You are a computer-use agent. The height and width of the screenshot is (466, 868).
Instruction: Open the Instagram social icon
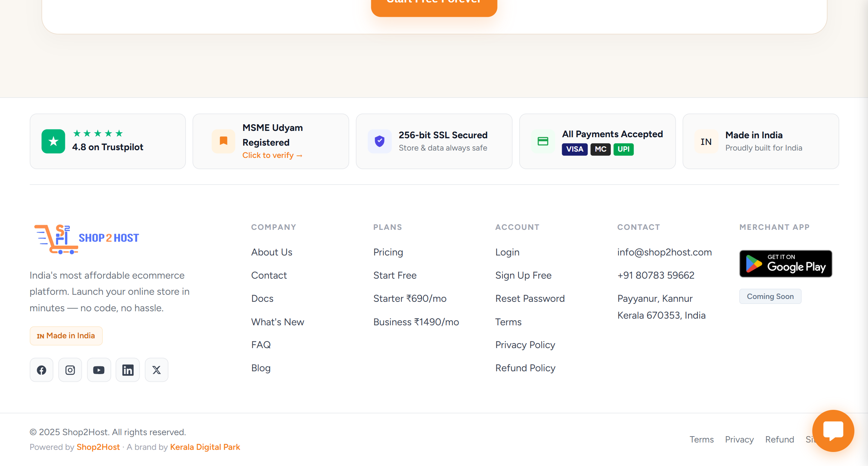click(x=70, y=370)
